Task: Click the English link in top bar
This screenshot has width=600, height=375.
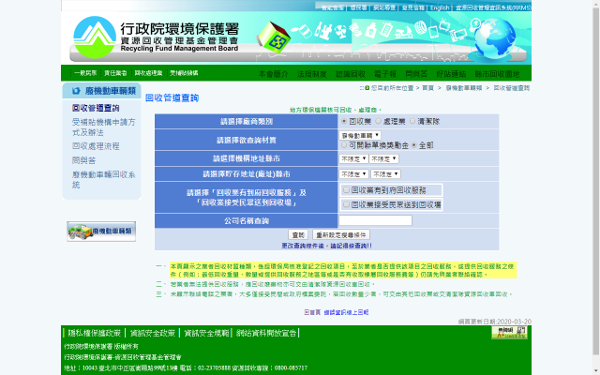Action: pyautogui.click(x=439, y=7)
